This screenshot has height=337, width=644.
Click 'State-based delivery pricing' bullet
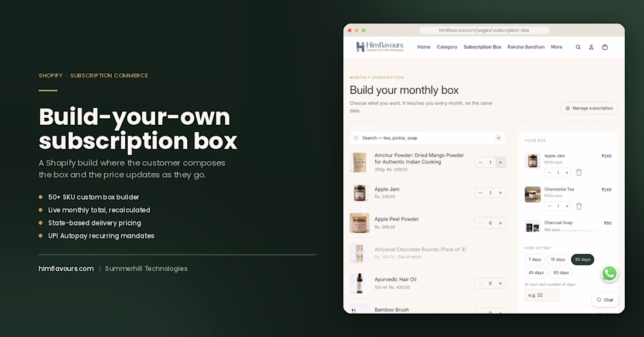tap(94, 223)
